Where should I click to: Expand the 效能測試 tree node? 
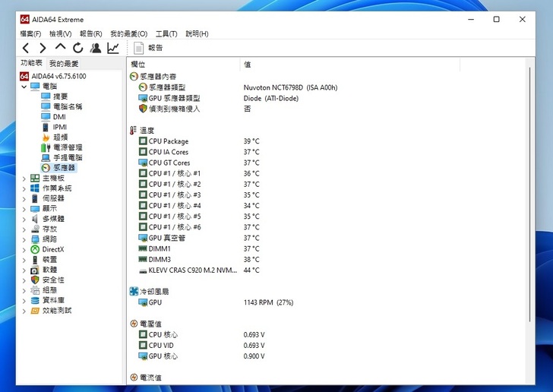tap(24, 311)
